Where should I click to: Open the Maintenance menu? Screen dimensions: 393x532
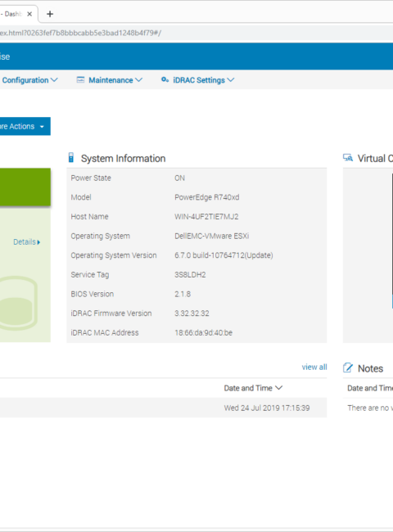tap(109, 80)
